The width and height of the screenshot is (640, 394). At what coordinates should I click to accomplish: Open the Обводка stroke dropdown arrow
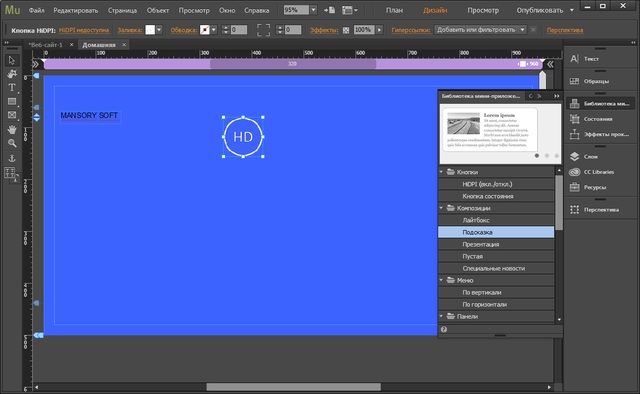[x=213, y=30]
